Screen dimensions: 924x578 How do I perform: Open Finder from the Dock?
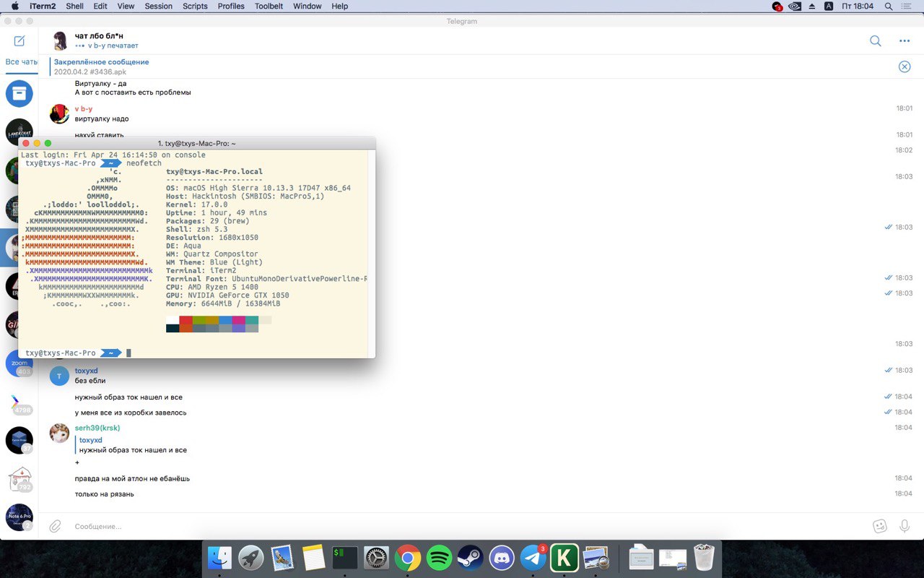click(x=219, y=558)
